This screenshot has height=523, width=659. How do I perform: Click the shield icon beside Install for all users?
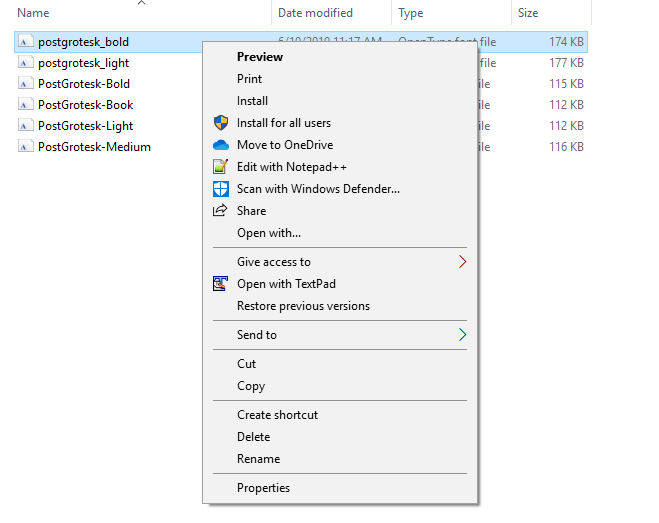click(221, 123)
